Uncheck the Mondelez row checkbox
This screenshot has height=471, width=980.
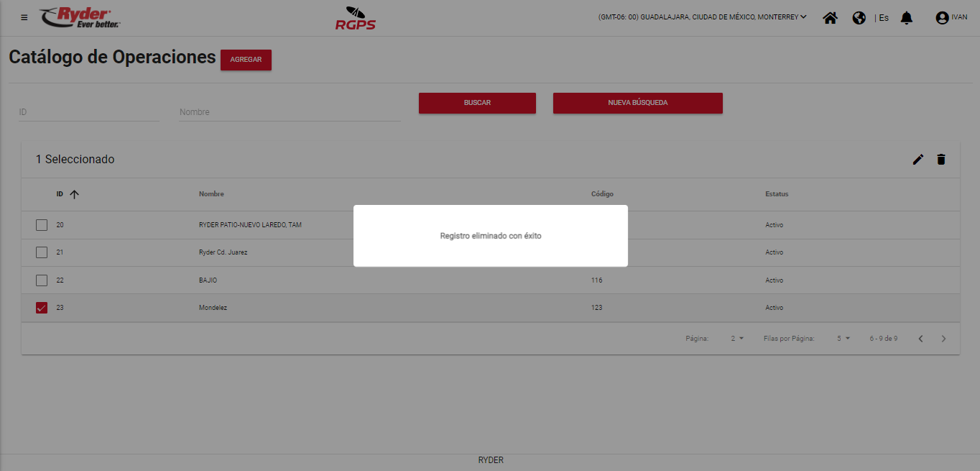tap(42, 308)
